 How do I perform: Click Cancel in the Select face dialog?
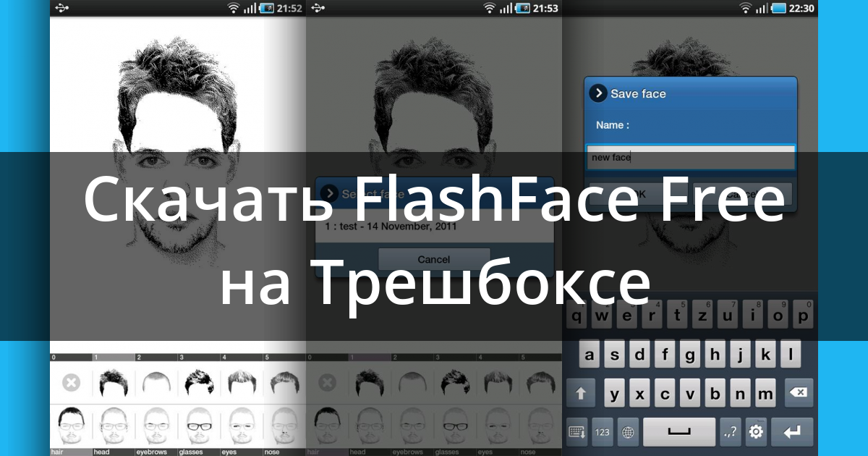click(434, 259)
